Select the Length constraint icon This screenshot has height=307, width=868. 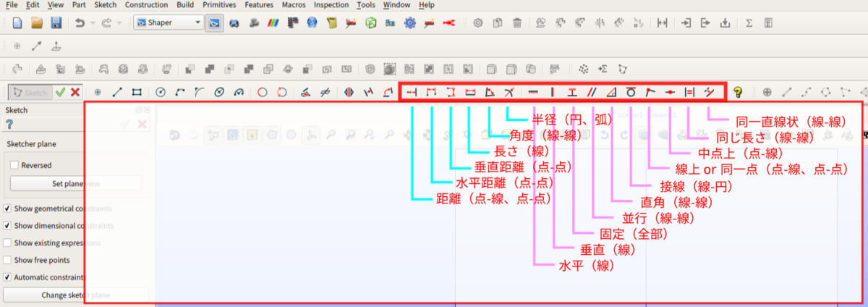point(470,92)
